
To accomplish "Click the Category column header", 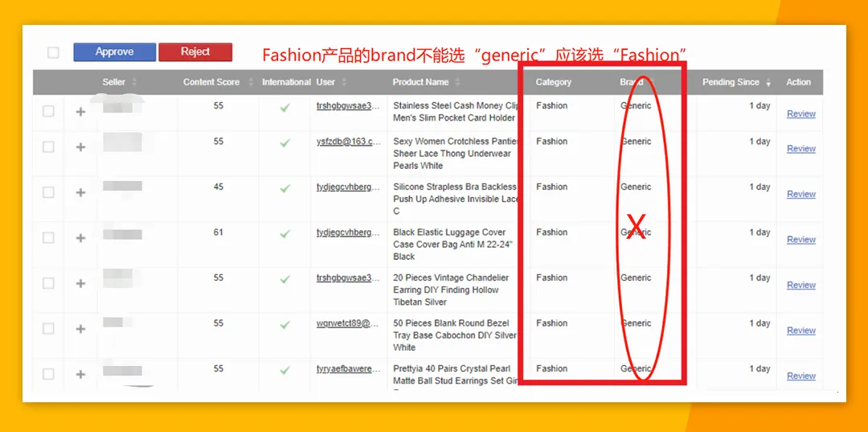I will (x=553, y=82).
